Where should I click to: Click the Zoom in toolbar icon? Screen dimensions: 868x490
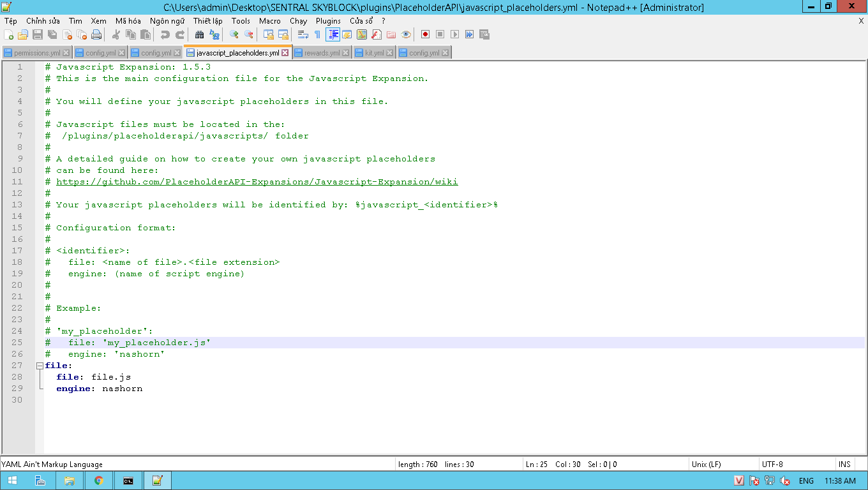click(x=234, y=34)
